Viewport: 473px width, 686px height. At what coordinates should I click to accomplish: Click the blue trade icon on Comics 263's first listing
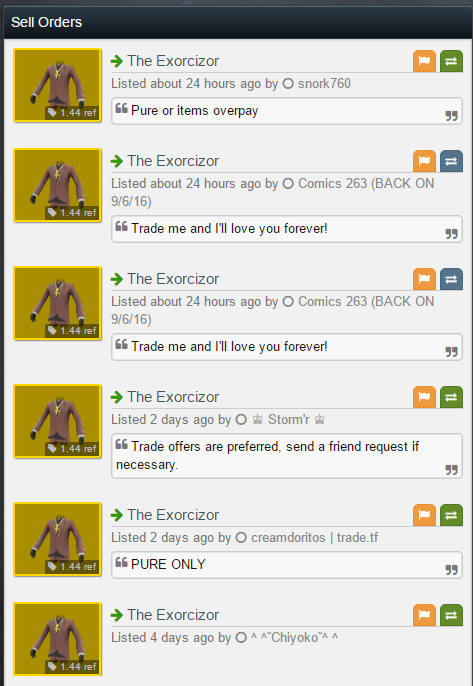[451, 161]
